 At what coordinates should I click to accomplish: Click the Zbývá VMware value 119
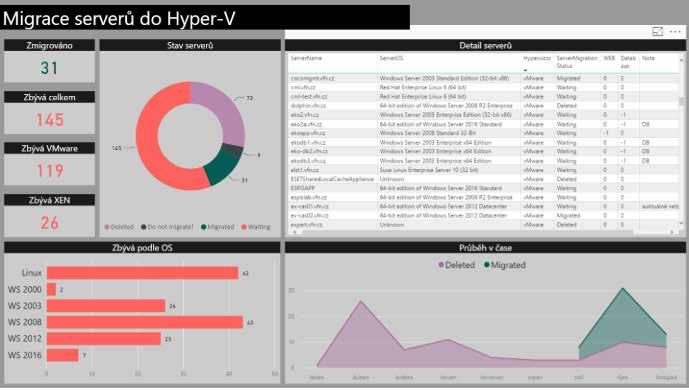(x=50, y=171)
